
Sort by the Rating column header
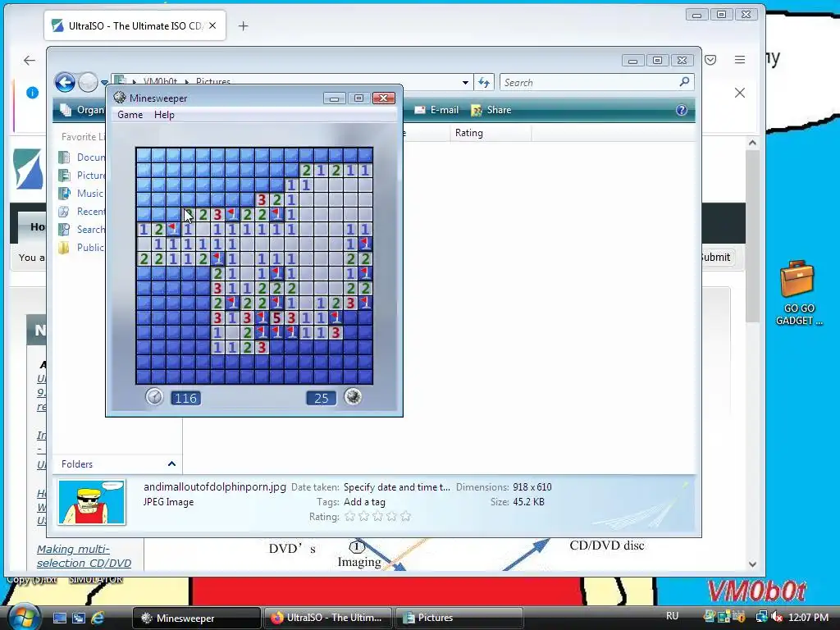[491, 133]
